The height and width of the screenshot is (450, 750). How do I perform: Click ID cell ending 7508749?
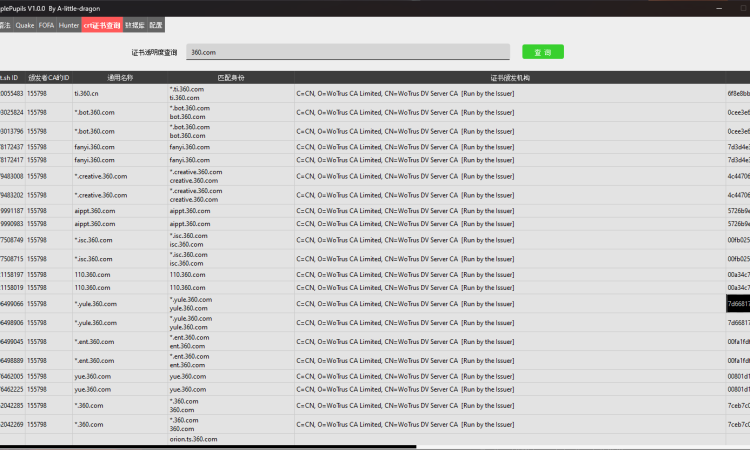(x=12, y=240)
